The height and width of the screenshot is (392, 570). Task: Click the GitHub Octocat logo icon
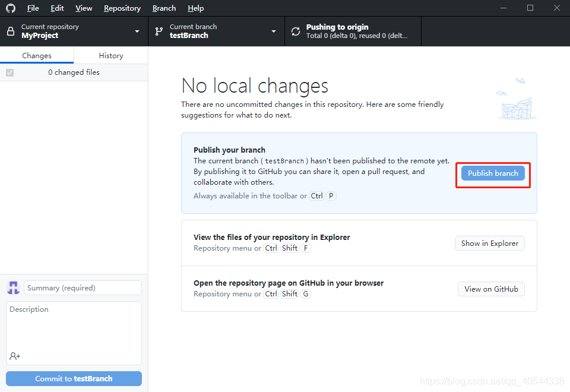coord(11,8)
